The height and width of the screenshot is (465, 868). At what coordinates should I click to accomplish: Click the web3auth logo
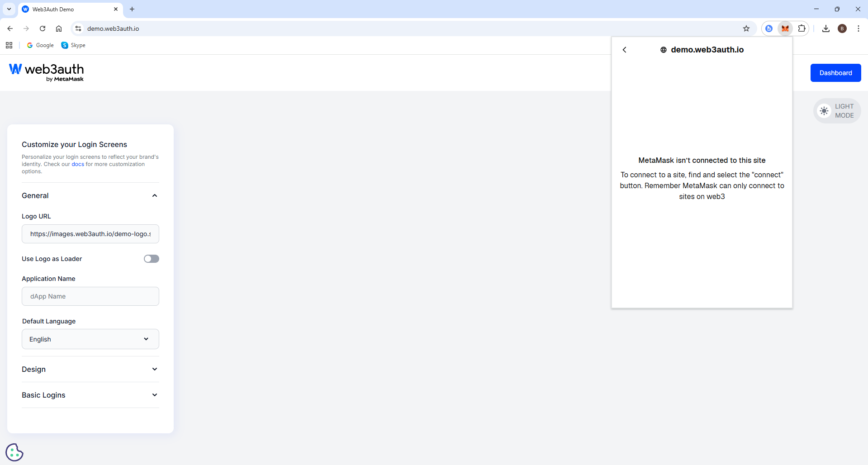(x=47, y=72)
